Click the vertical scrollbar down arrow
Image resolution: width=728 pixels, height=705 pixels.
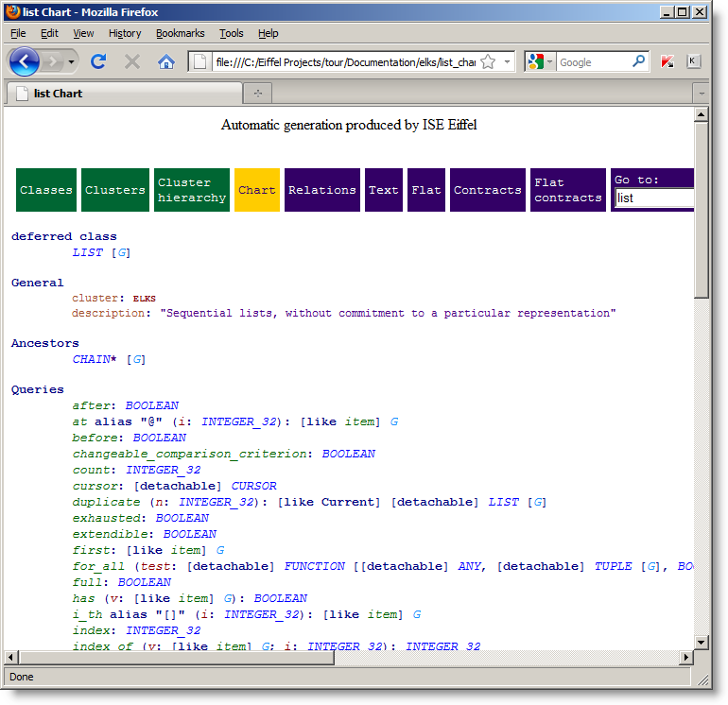[x=702, y=642]
